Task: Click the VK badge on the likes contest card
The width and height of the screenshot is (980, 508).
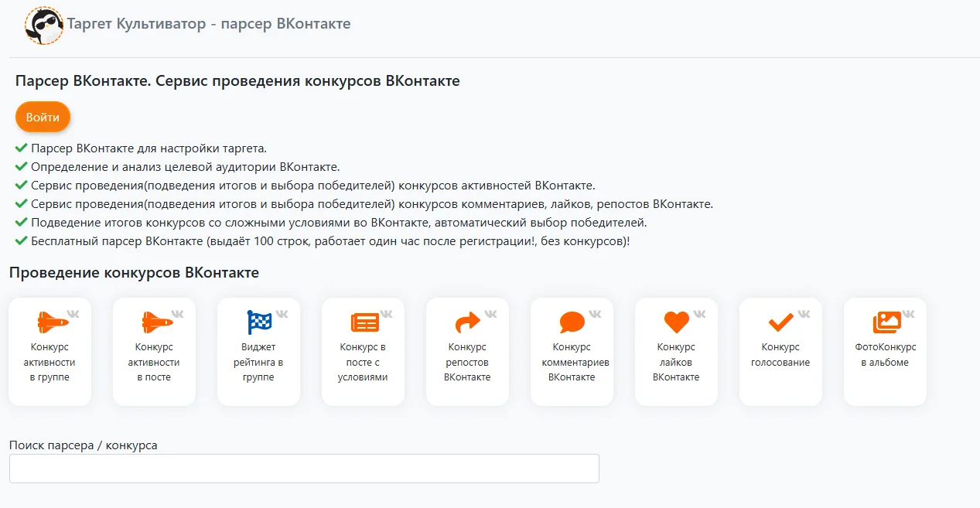Action: point(699,314)
